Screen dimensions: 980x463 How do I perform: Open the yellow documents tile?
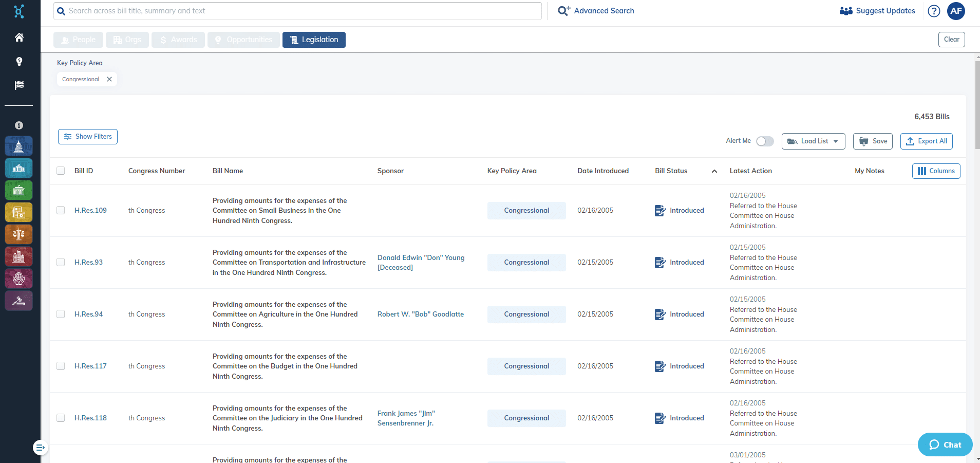pyautogui.click(x=19, y=213)
